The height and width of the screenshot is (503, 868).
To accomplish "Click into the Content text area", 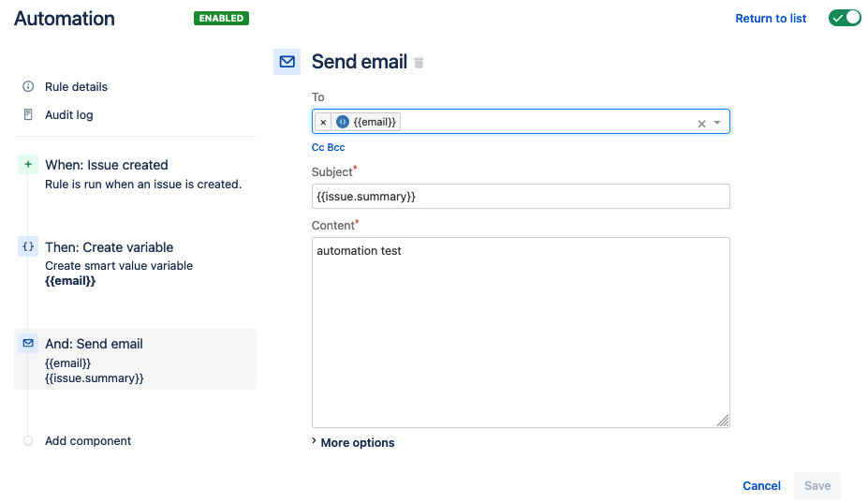I will [521, 333].
